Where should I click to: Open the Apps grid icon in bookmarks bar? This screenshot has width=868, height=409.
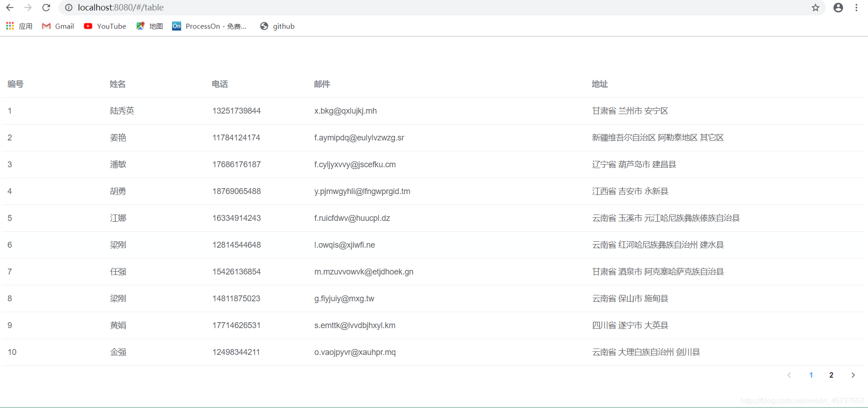point(10,26)
